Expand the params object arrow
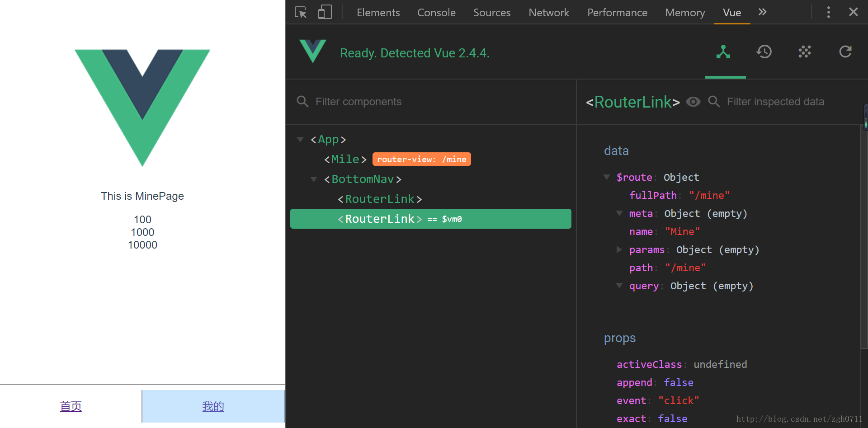The height and width of the screenshot is (428, 868). coord(619,249)
